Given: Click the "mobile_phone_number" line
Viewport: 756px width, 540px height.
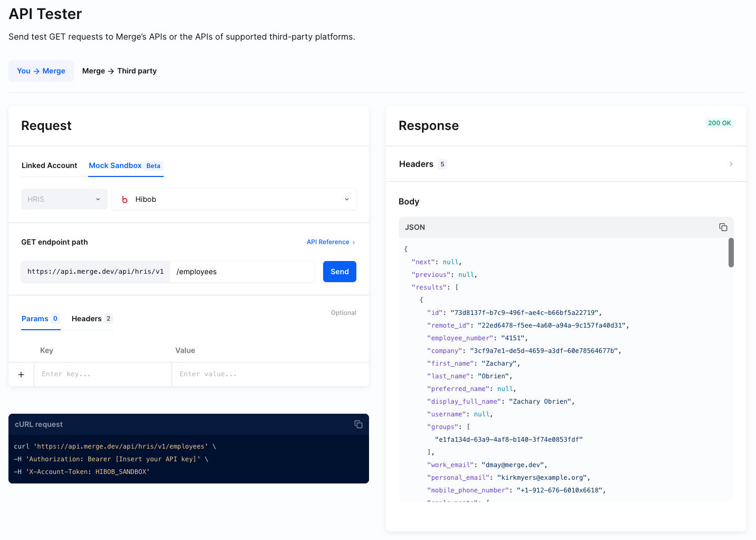Looking at the screenshot, I should [x=516, y=490].
